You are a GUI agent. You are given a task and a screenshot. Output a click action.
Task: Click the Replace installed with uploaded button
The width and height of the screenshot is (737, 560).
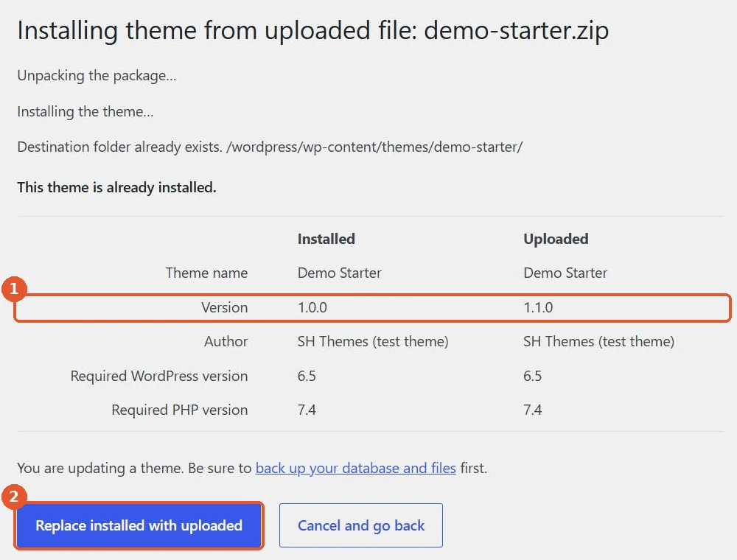coord(139,525)
